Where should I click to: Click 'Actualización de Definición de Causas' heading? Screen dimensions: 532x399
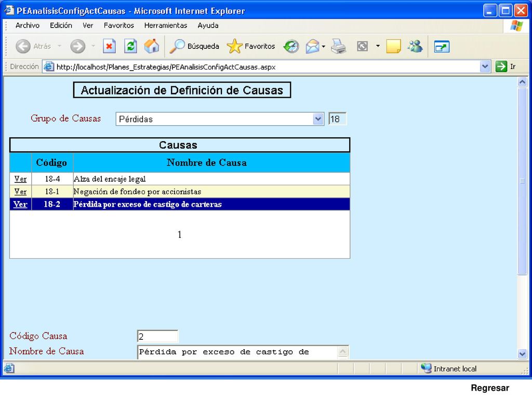pos(182,90)
